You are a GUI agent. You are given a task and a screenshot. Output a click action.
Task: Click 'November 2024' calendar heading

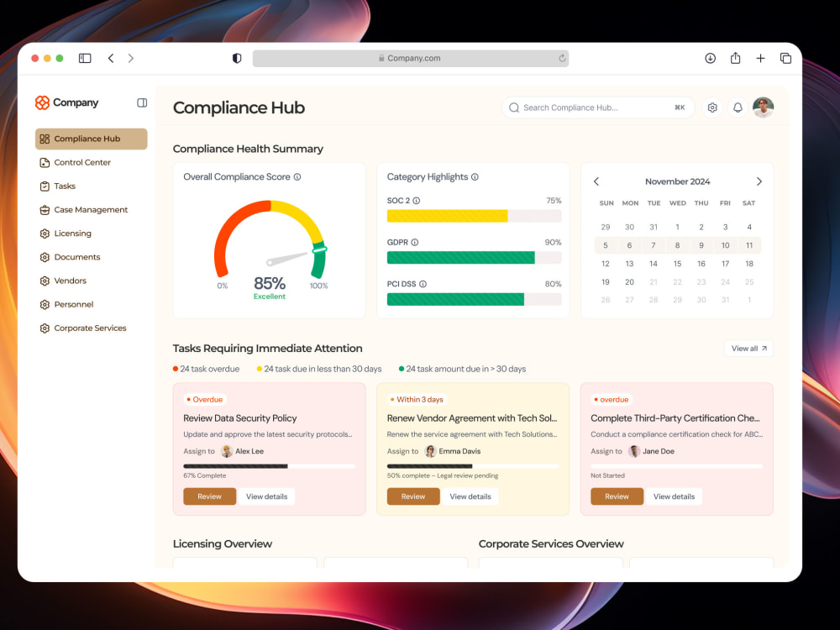(x=677, y=181)
